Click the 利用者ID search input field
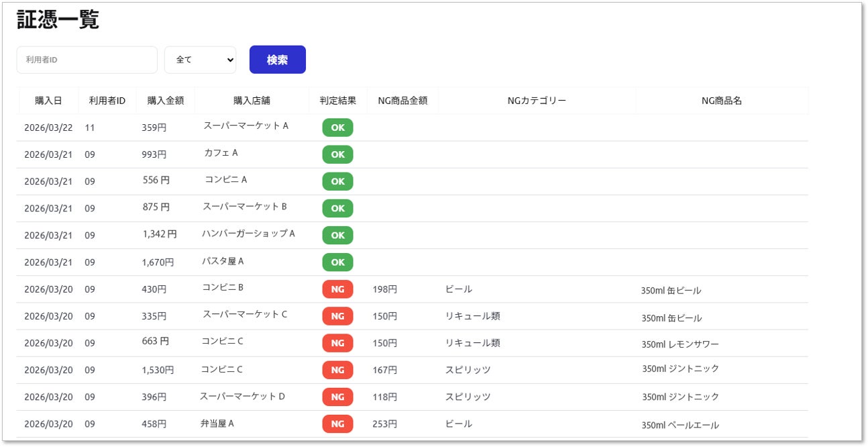 pyautogui.click(x=87, y=60)
